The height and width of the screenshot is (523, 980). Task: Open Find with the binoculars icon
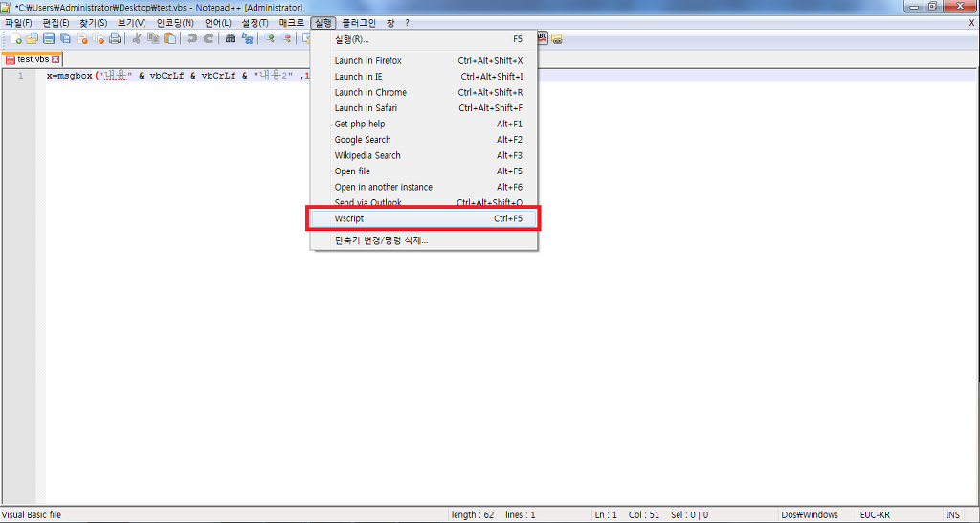coord(231,38)
